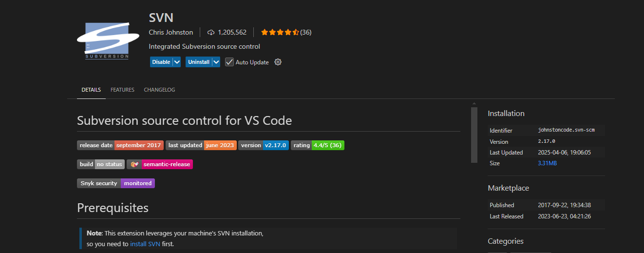The width and height of the screenshot is (644, 253).
Task: Click the SVN extension title
Action: (x=161, y=18)
